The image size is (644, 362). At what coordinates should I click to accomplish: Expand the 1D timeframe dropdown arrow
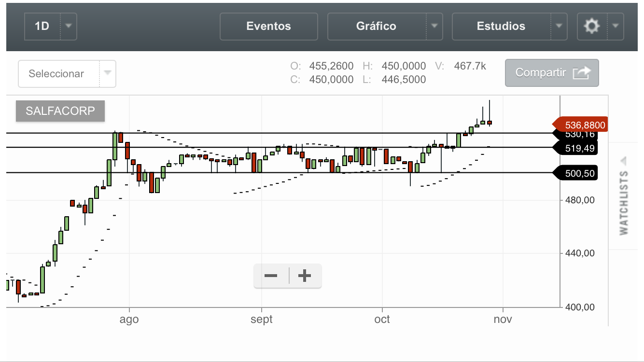click(69, 26)
